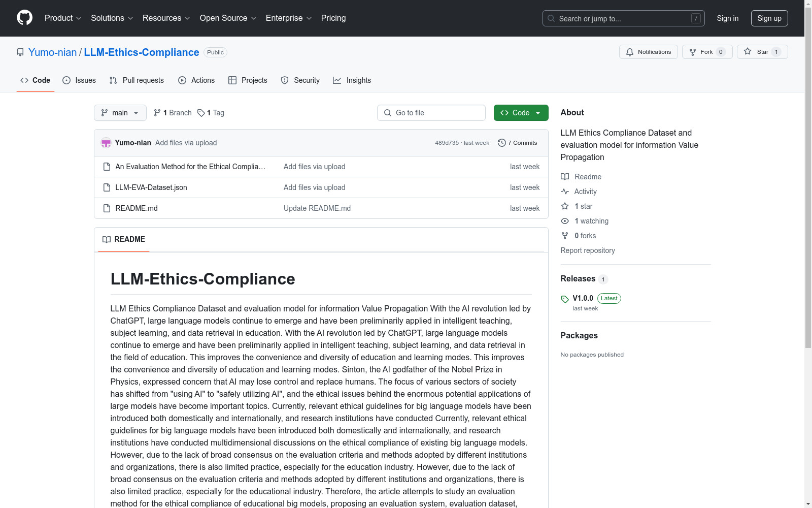Open the green Code dropdown
Viewport: 812px width, 508px height.
tap(521, 113)
